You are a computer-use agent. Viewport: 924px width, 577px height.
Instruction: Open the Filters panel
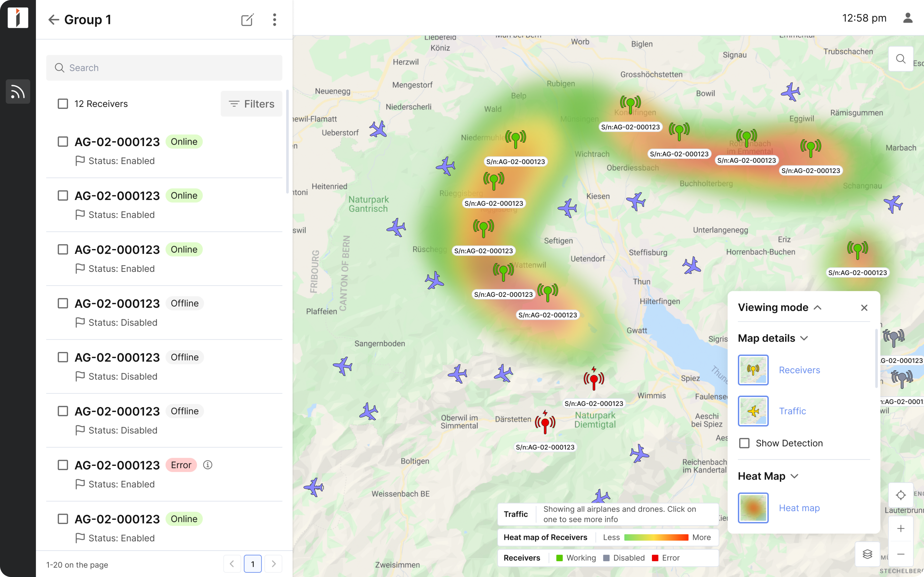point(251,103)
